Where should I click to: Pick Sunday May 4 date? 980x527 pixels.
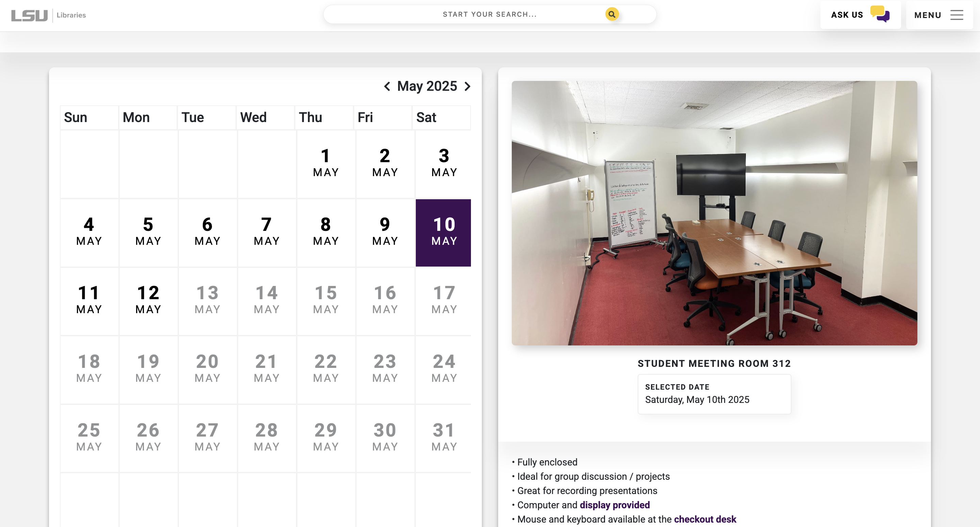89,232
